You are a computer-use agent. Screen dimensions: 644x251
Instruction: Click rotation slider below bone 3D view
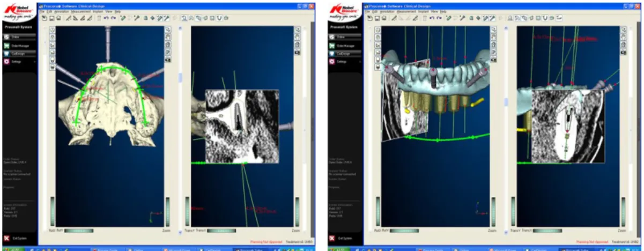pos(79,231)
